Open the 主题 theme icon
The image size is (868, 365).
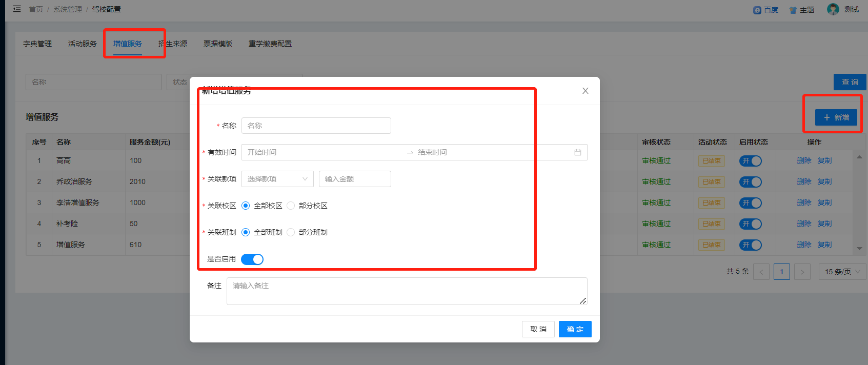pos(793,10)
